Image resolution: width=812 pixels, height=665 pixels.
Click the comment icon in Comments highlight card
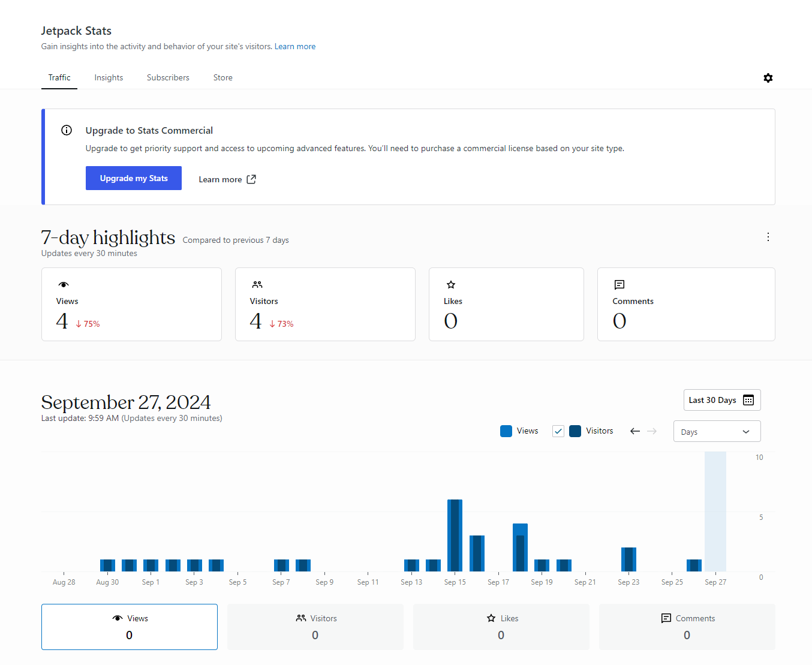click(619, 284)
